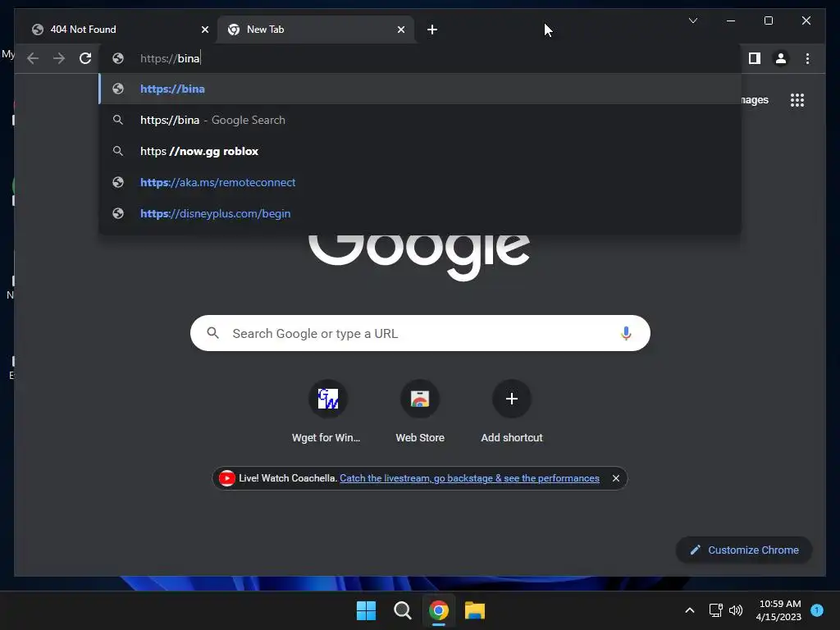Open a new tab with the plus button

click(431, 30)
